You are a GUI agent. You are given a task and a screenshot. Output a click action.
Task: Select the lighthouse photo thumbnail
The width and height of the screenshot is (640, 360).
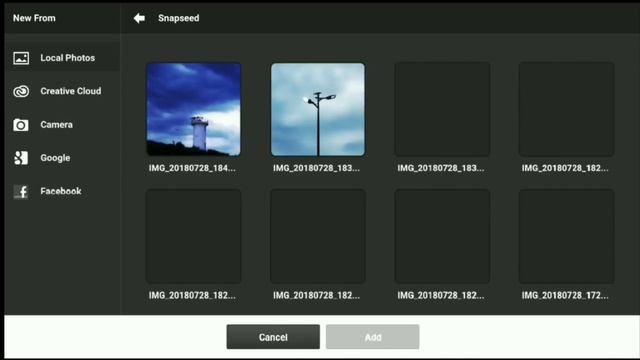193,109
